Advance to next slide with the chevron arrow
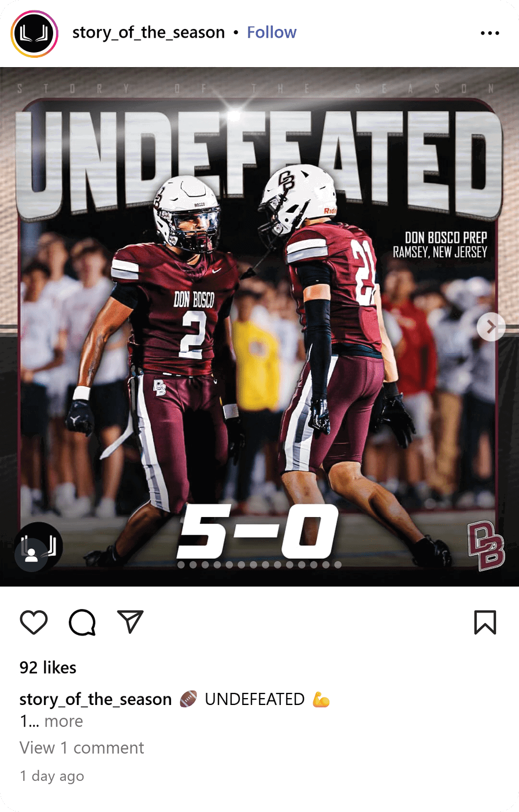Viewport: 519px width, 812px height. (491, 327)
